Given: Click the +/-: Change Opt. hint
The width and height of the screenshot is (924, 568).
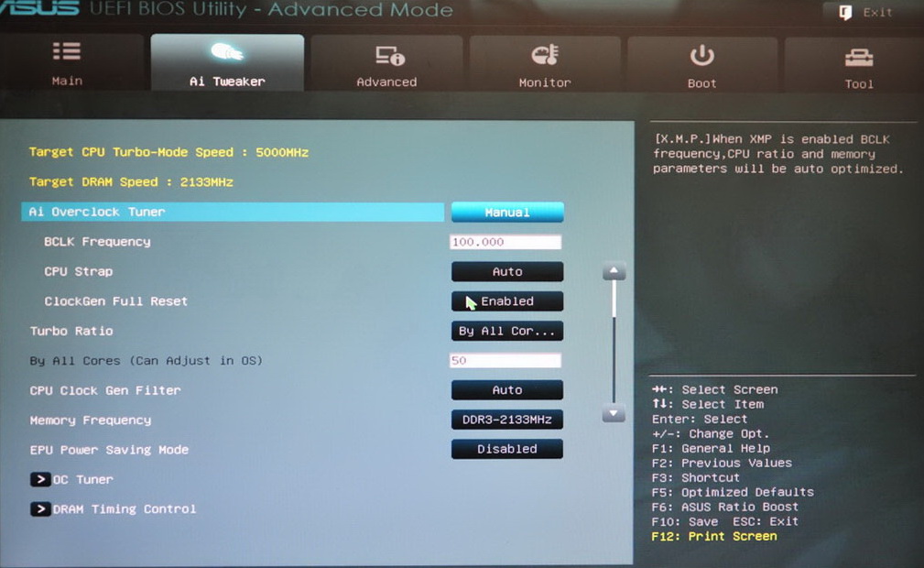Looking at the screenshot, I should coord(711,433).
